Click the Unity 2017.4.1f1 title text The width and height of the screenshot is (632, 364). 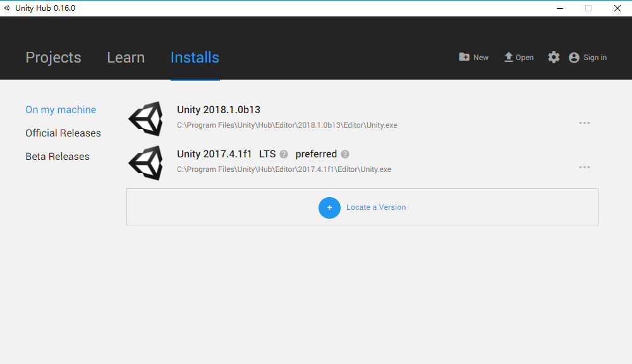pyautogui.click(x=214, y=154)
